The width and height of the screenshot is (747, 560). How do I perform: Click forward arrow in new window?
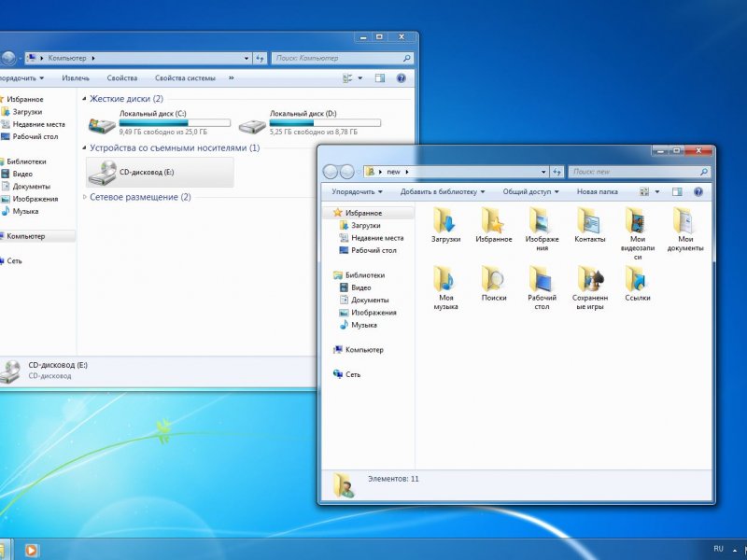coord(346,172)
